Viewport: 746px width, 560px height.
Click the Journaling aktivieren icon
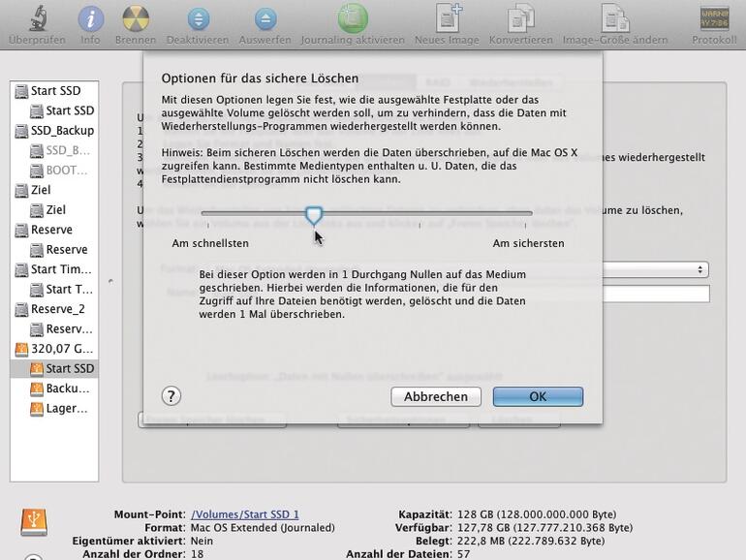point(353,18)
